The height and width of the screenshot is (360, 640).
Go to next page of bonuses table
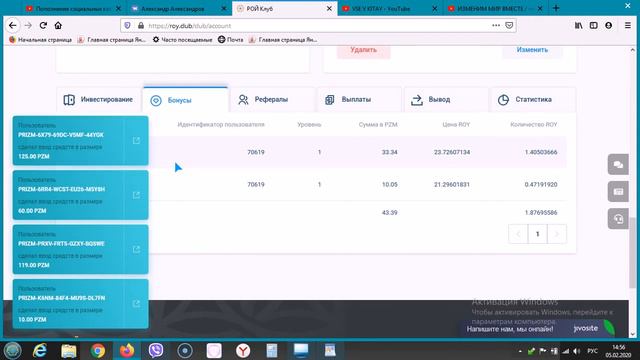[x=557, y=234]
